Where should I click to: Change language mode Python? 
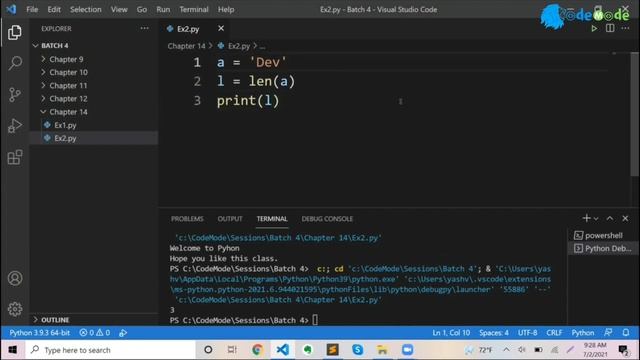tap(583, 333)
